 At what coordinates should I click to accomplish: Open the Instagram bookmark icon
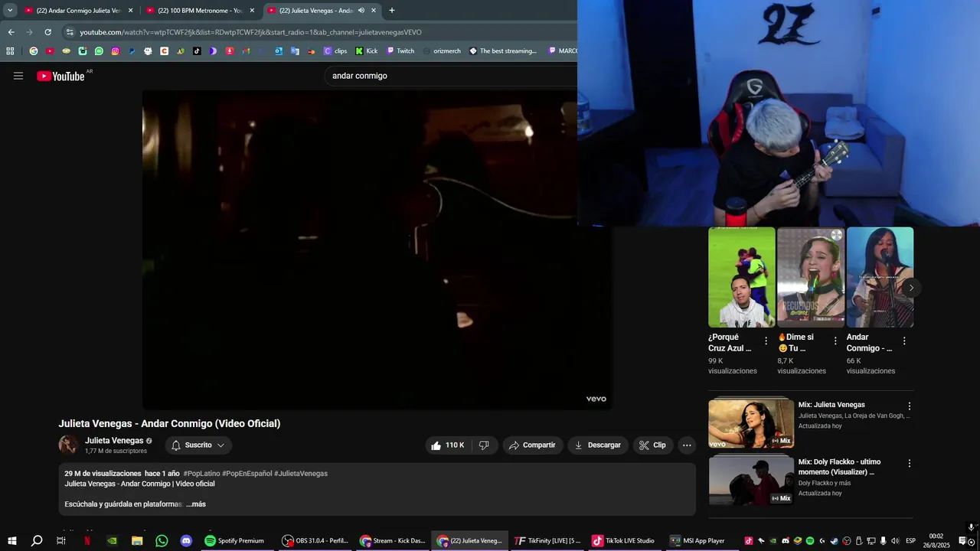[115, 51]
